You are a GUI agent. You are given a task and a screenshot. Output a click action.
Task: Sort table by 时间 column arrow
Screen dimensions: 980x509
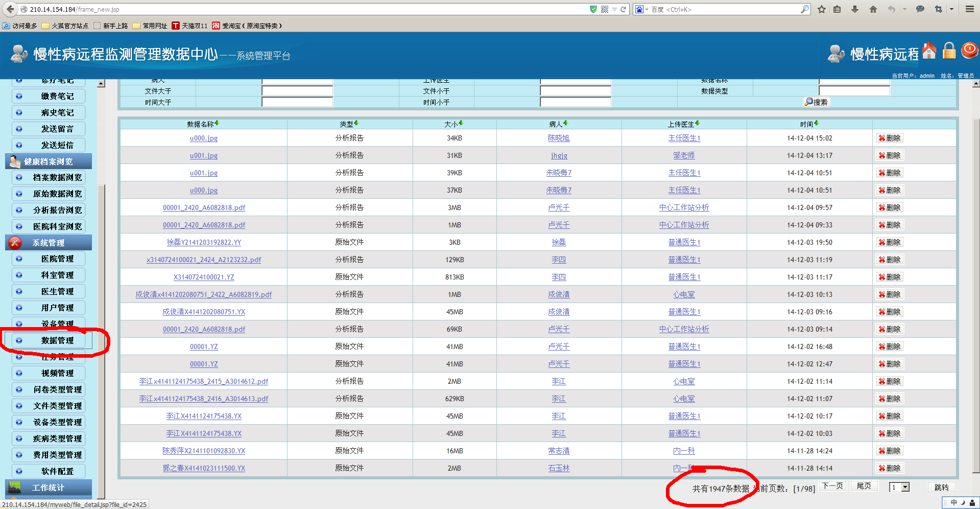click(817, 123)
